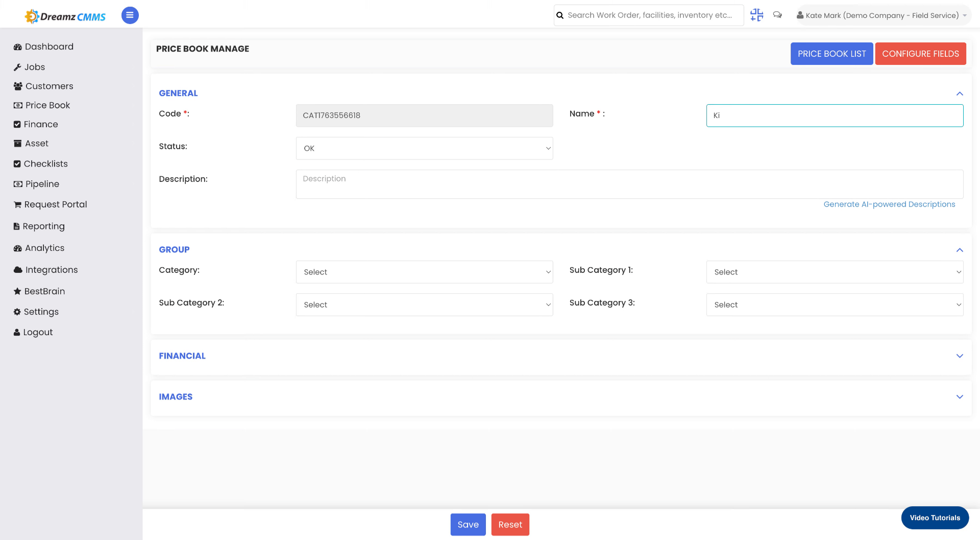Collapse the GROUP section chevron
This screenshot has height=540, width=980.
click(x=960, y=250)
